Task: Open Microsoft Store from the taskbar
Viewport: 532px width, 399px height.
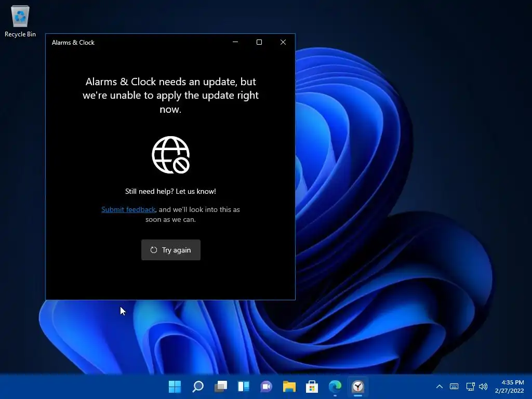Action: coord(312,386)
